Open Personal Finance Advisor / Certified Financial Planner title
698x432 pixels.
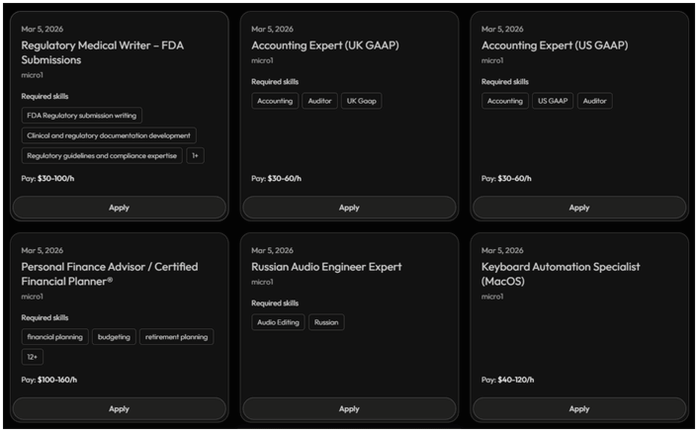110,274
